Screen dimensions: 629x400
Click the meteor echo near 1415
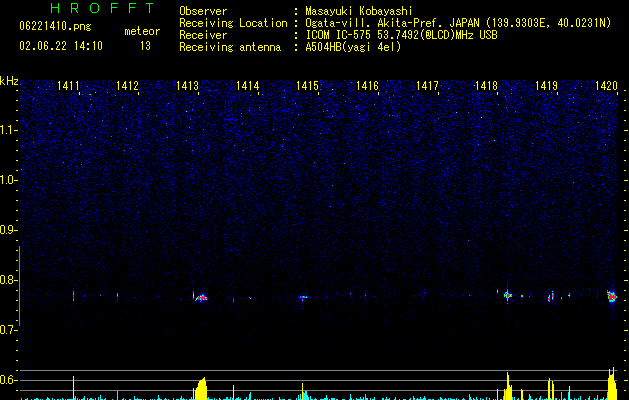303,297
